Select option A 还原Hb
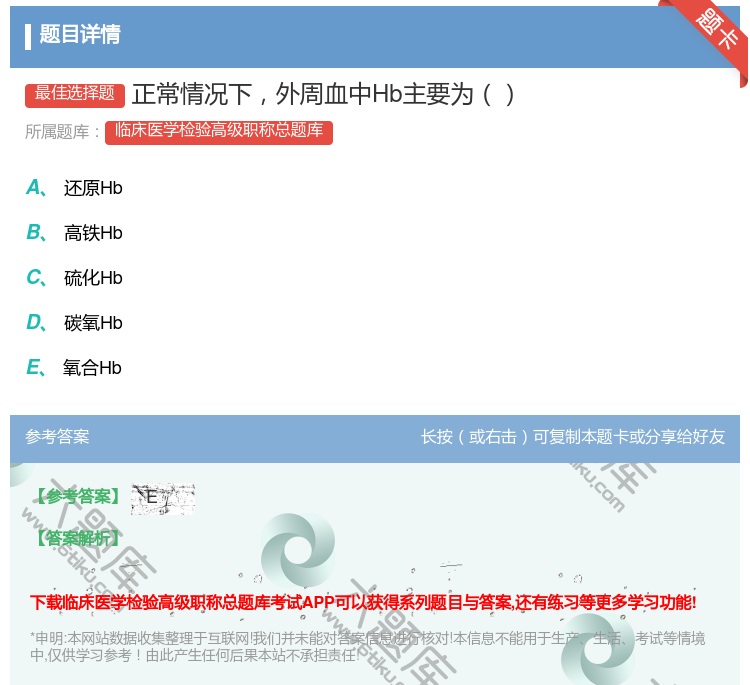The image size is (750, 685). click(75, 188)
